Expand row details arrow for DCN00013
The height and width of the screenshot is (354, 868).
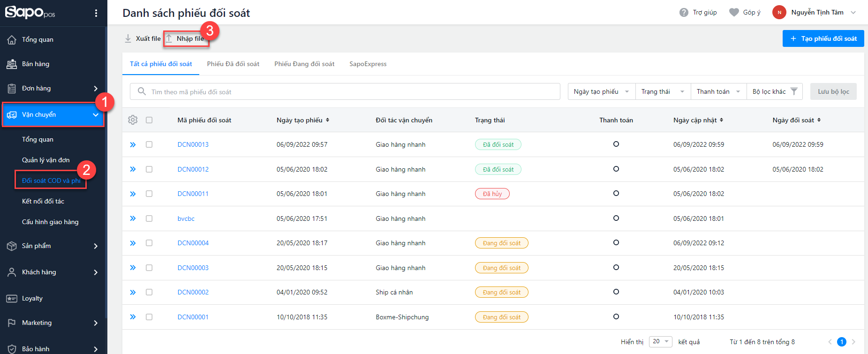tap(133, 145)
